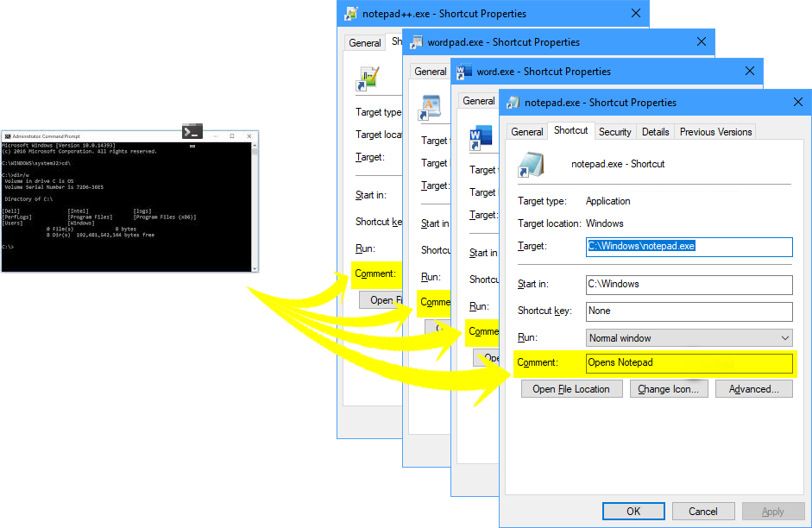Click the Start in field showing C:\Windows
Image resolution: width=812 pixels, height=528 pixels.
coord(689,284)
